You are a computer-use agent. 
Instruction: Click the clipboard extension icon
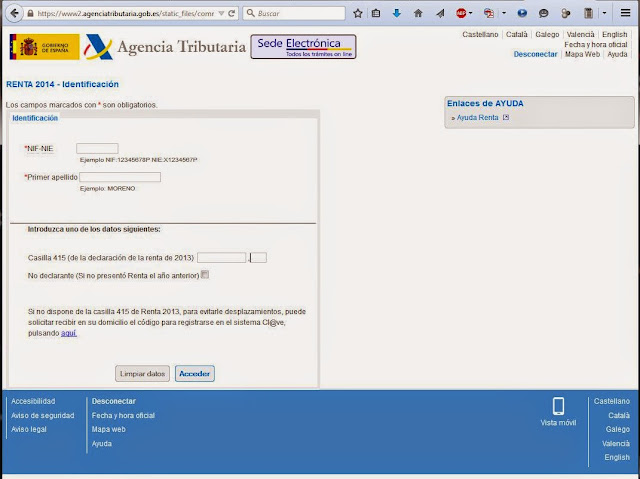588,13
